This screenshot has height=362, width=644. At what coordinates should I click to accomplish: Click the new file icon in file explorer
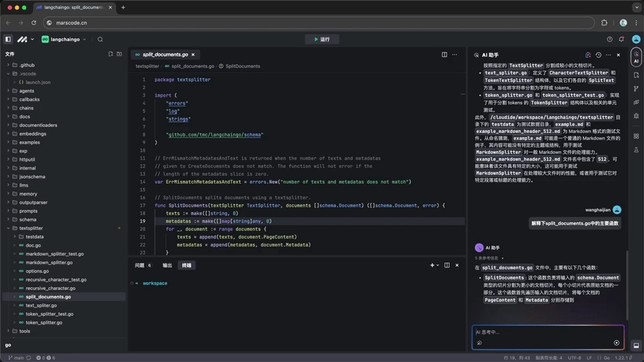click(110, 54)
